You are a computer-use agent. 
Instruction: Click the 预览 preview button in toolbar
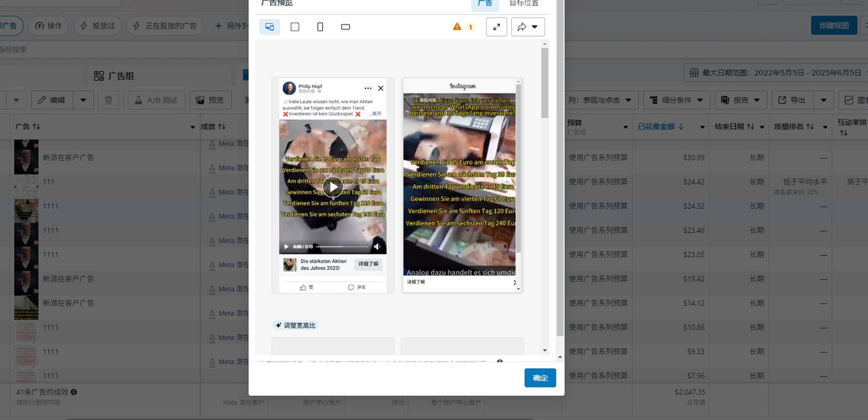click(210, 100)
